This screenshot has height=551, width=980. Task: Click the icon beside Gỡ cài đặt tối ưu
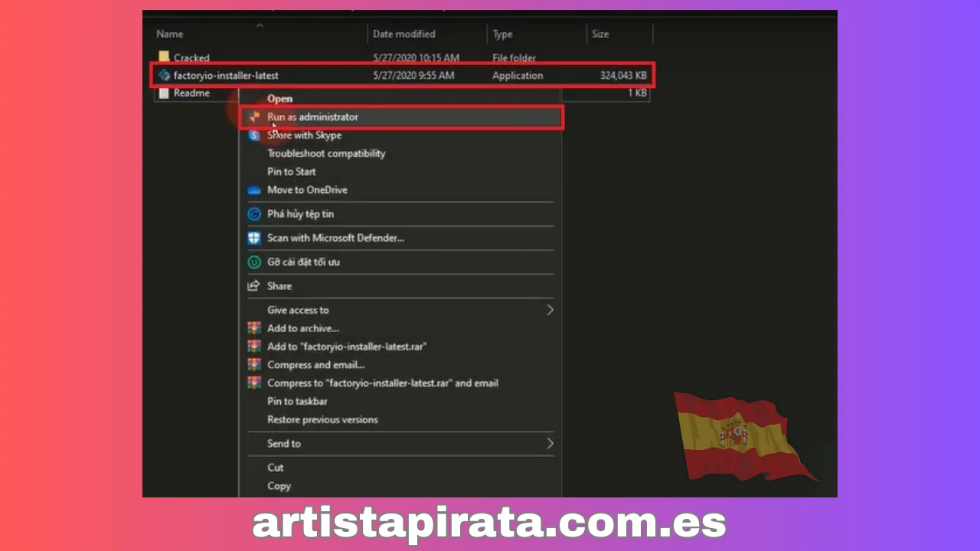[254, 262]
